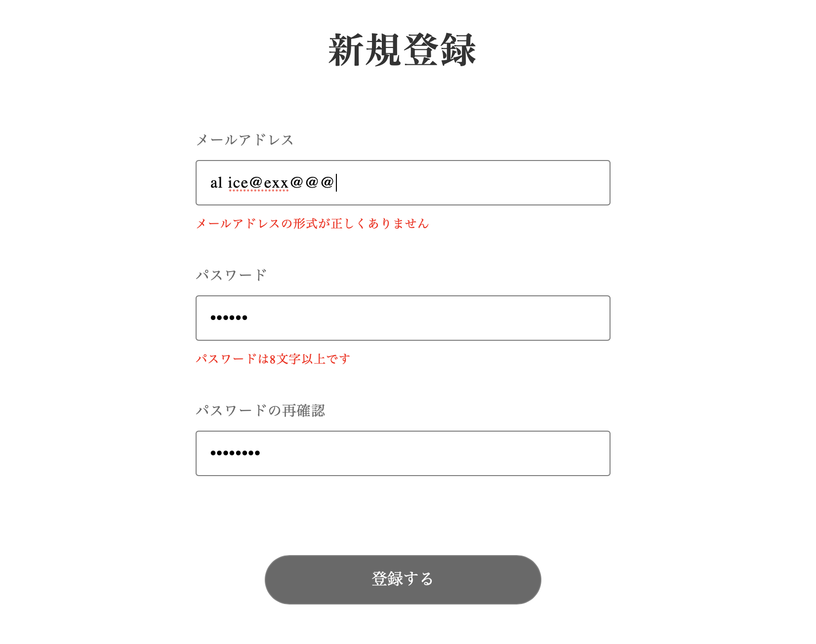The width and height of the screenshot is (816, 644).
Task: Click the masked confirmation password dots
Action: pyautogui.click(x=235, y=453)
